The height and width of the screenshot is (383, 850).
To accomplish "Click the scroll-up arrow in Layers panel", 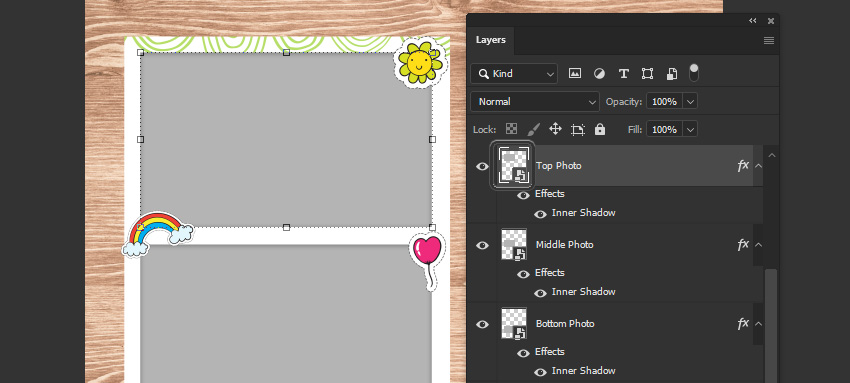I will tap(771, 155).
